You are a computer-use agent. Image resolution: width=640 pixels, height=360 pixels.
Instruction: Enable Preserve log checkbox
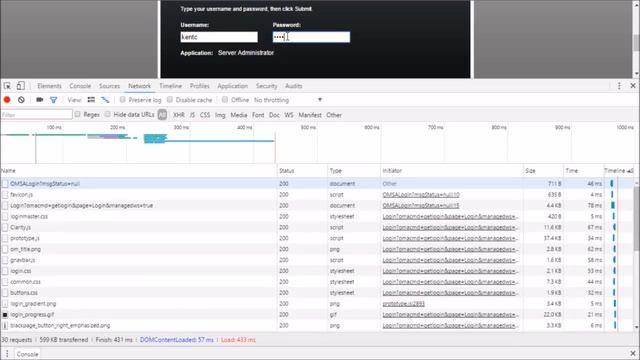[x=122, y=100]
